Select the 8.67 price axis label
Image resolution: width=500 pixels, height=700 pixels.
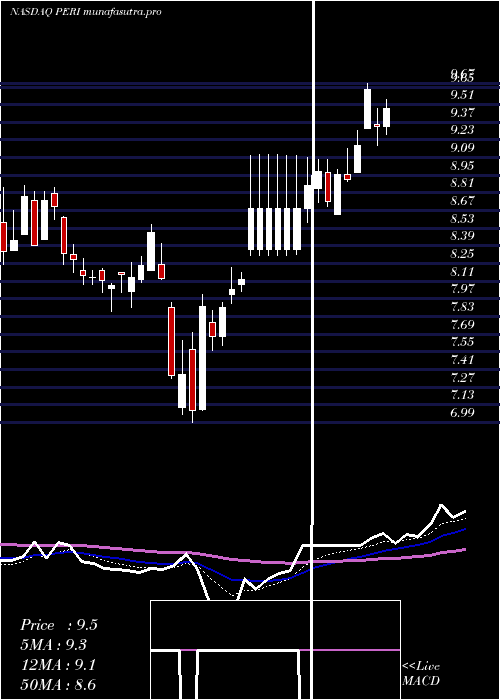click(x=462, y=201)
